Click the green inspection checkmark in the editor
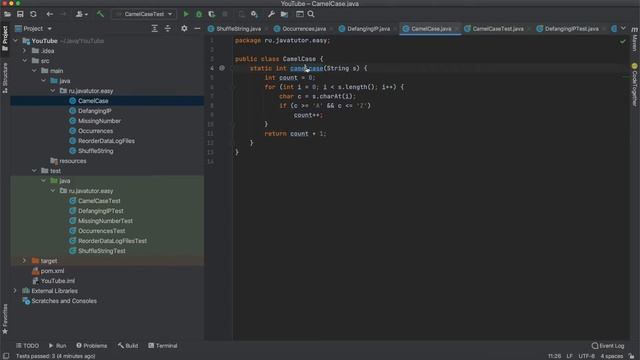Screen dimensions: 640x360 click(x=622, y=41)
